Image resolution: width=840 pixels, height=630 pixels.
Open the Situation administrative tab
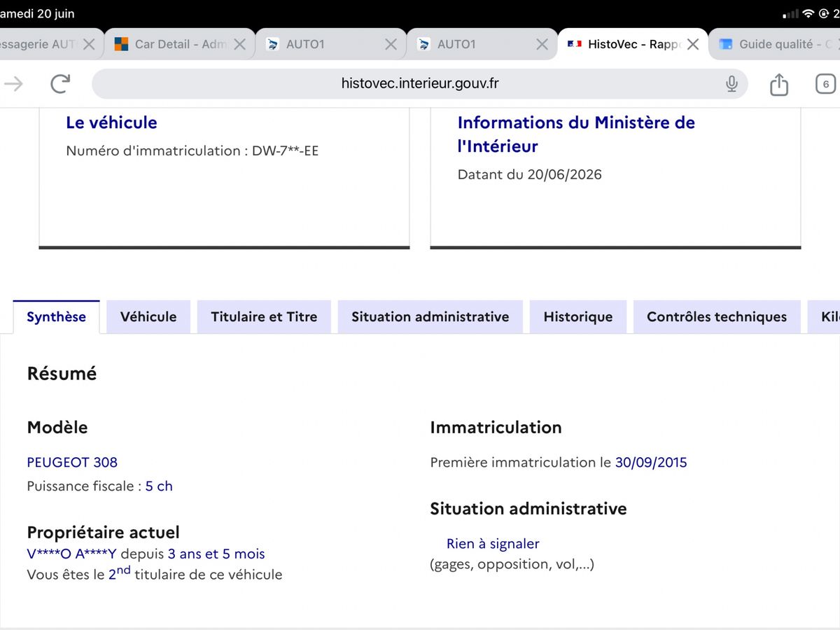430,317
